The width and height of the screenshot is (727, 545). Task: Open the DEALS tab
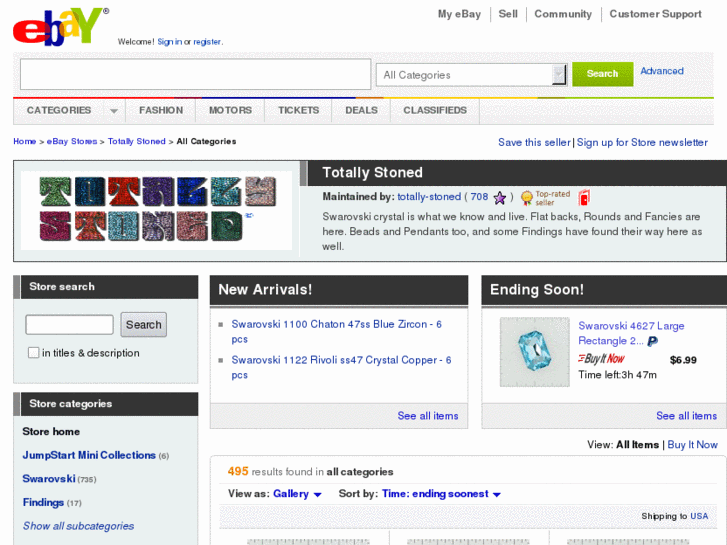pos(361,110)
